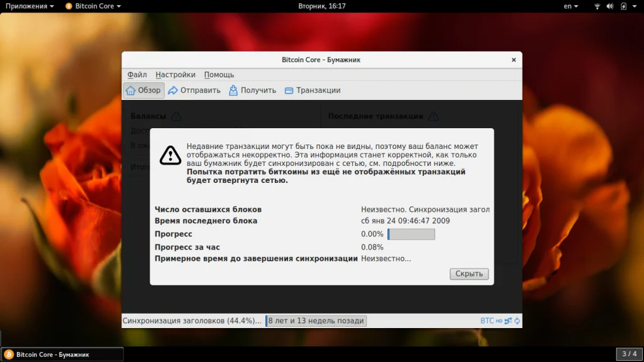The width and height of the screenshot is (644, 362).
Task: Click the Отправить arrow icon
Action: coord(173,90)
